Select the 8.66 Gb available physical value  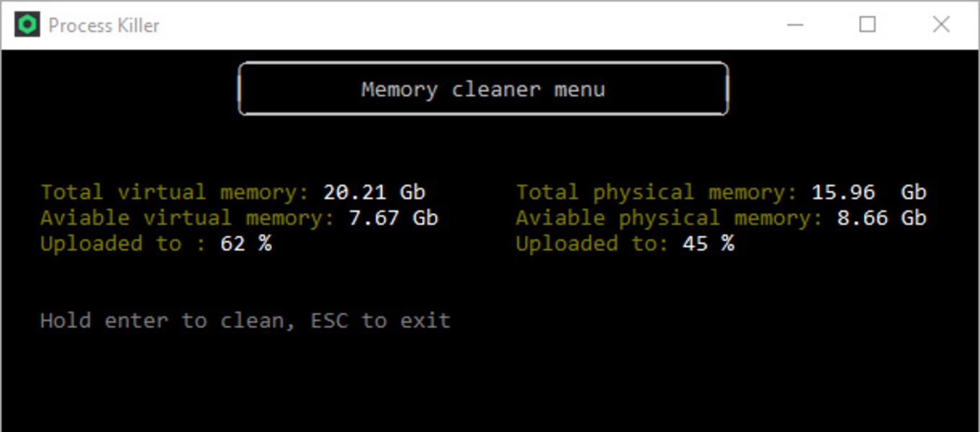tap(881, 218)
